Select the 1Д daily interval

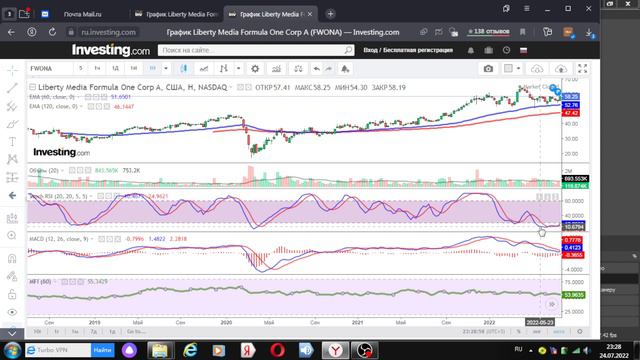(x=115, y=69)
